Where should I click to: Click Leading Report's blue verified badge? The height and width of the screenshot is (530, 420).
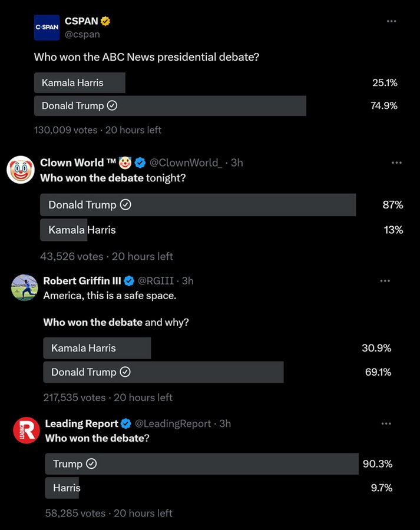pyautogui.click(x=126, y=423)
